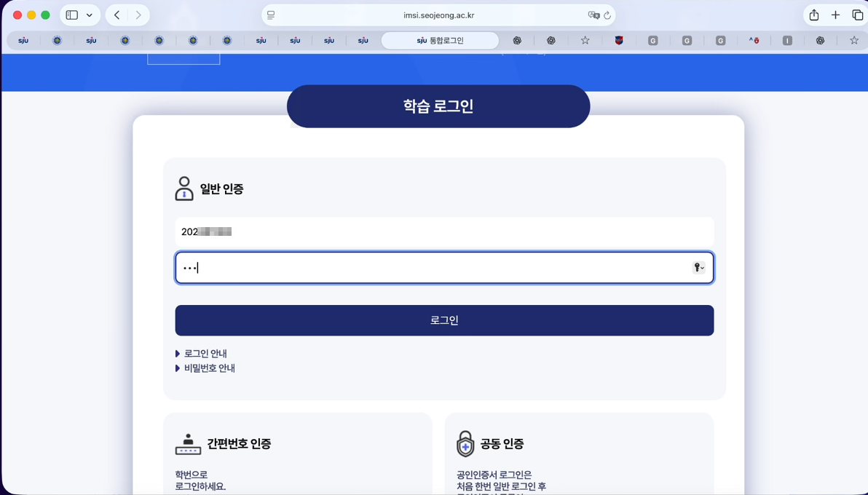
Task: Select the first sju tab
Action: [x=23, y=41]
